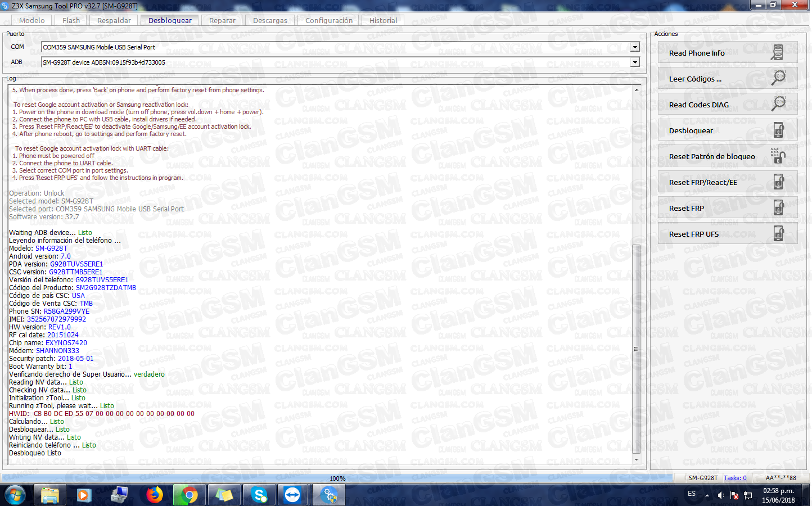Viewport: 812px width, 506px height.
Task: Close the Z3X Samsung Tool window
Action: coord(795,5)
